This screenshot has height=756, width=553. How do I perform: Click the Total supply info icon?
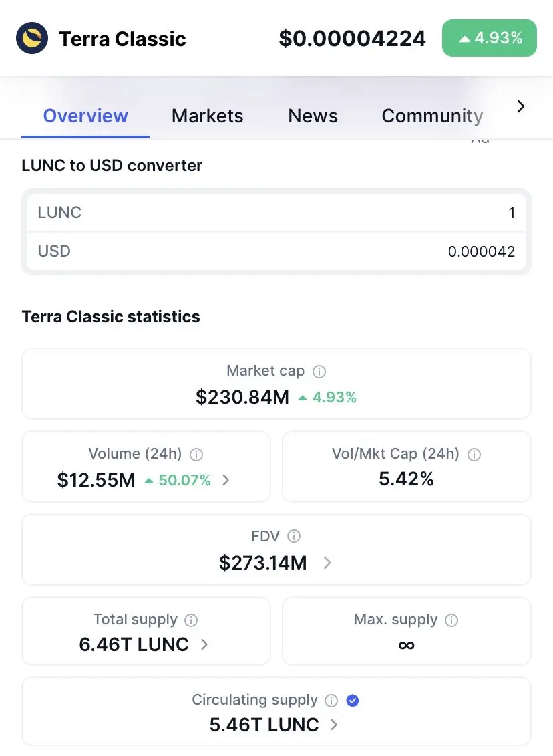point(191,620)
